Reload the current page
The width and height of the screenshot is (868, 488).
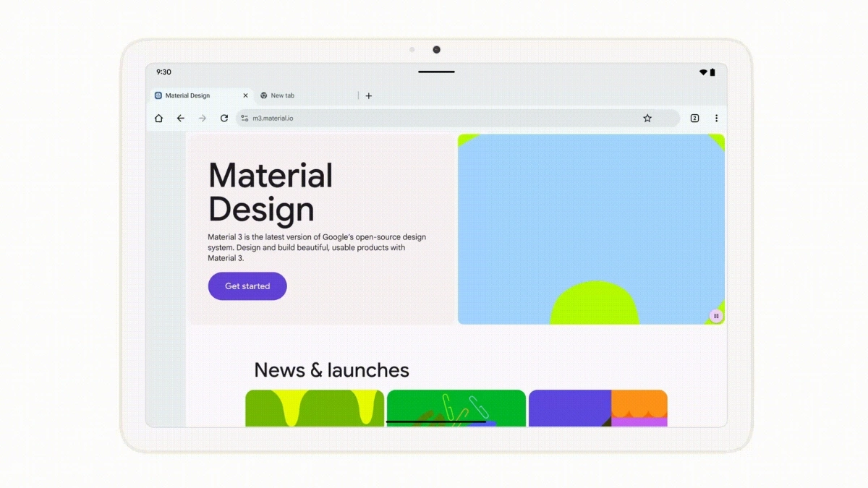tap(224, 118)
